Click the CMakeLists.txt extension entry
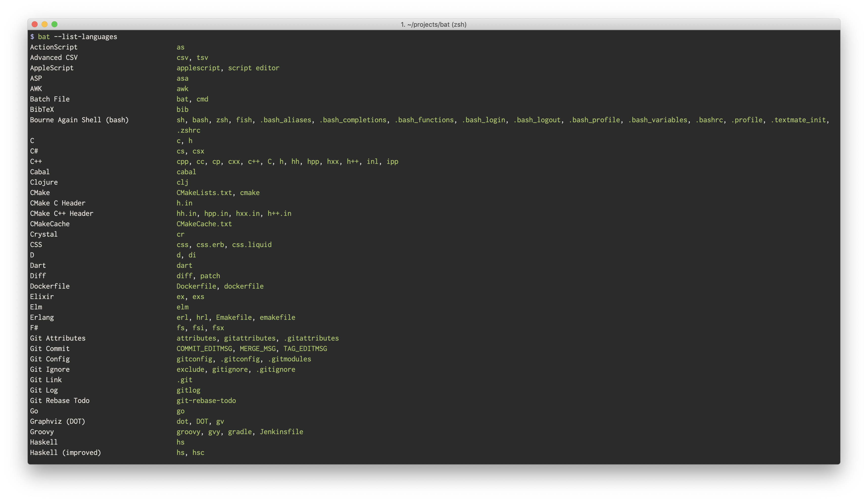The image size is (868, 501). [204, 193]
